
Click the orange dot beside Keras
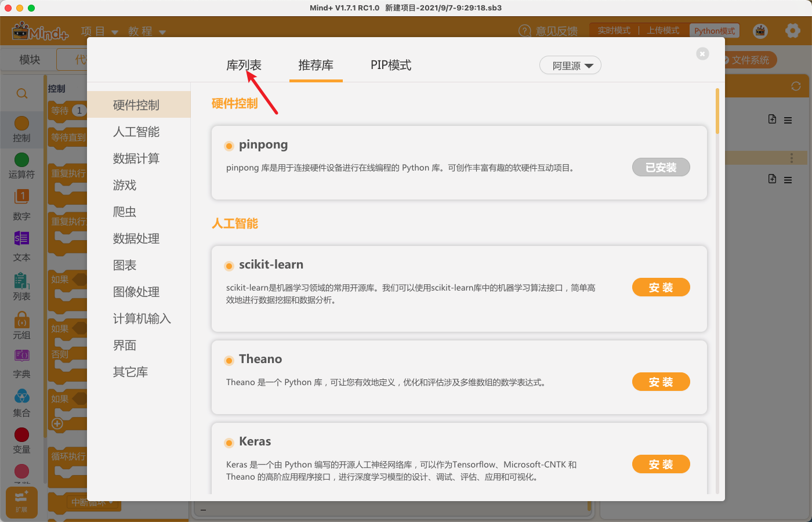point(229,443)
